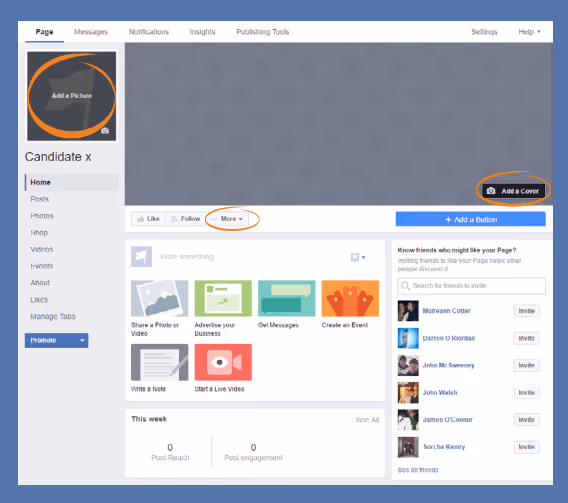Click the Like thumbs-up button
The width and height of the screenshot is (568, 503).
pyautogui.click(x=149, y=219)
